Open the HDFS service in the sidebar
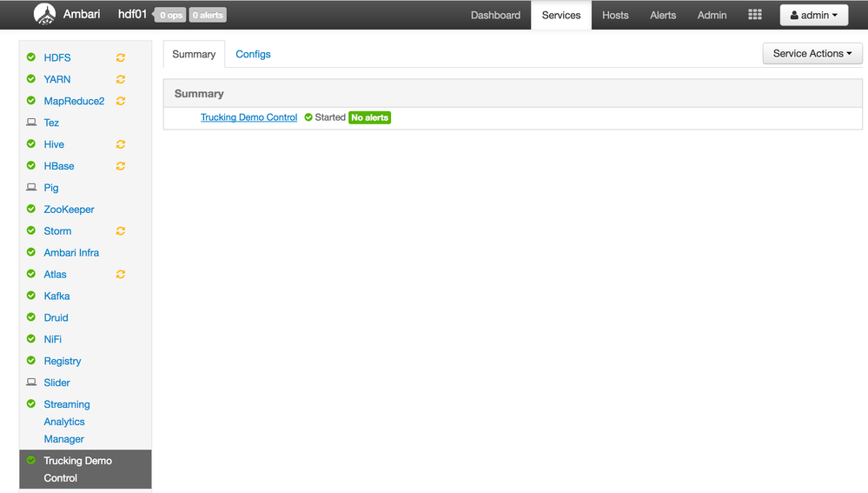The width and height of the screenshot is (868, 493). pyautogui.click(x=57, y=57)
